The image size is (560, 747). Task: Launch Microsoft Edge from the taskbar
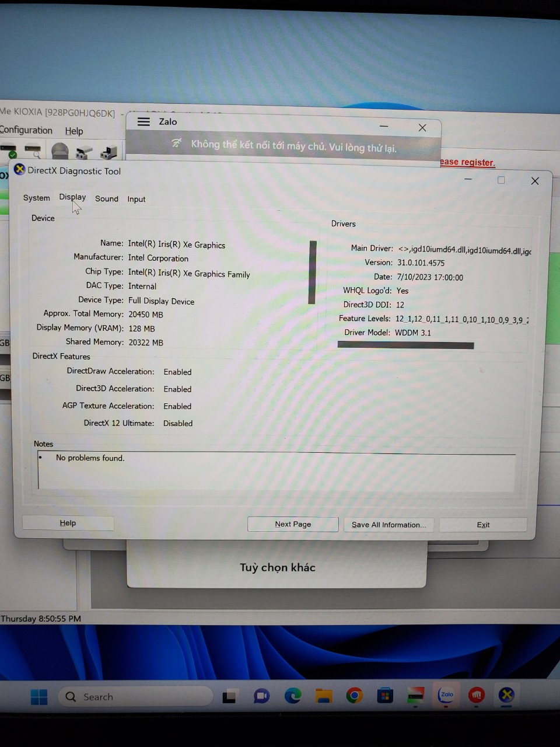tap(293, 696)
